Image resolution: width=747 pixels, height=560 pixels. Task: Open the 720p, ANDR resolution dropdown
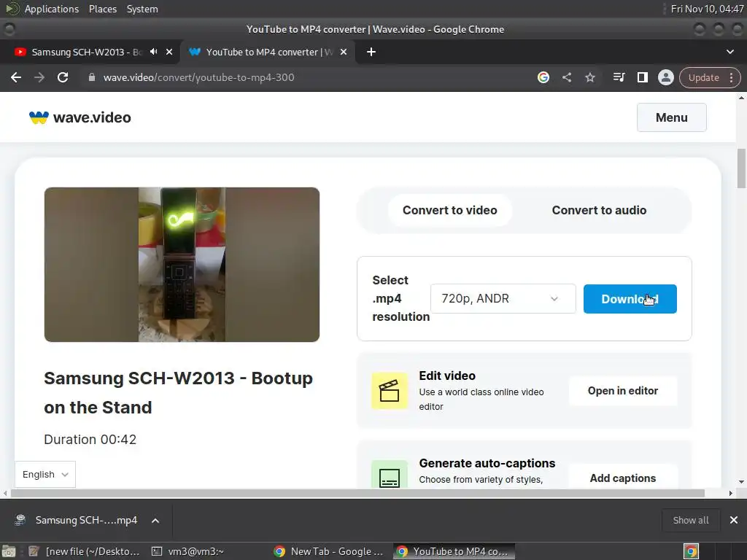pos(503,298)
